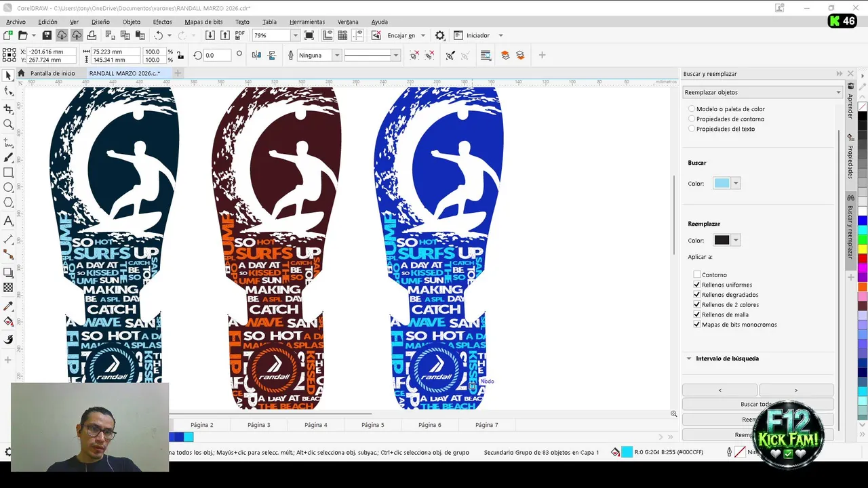The image size is (868, 488).
Task: Open the Mapas de bits menu
Action: click(203, 22)
